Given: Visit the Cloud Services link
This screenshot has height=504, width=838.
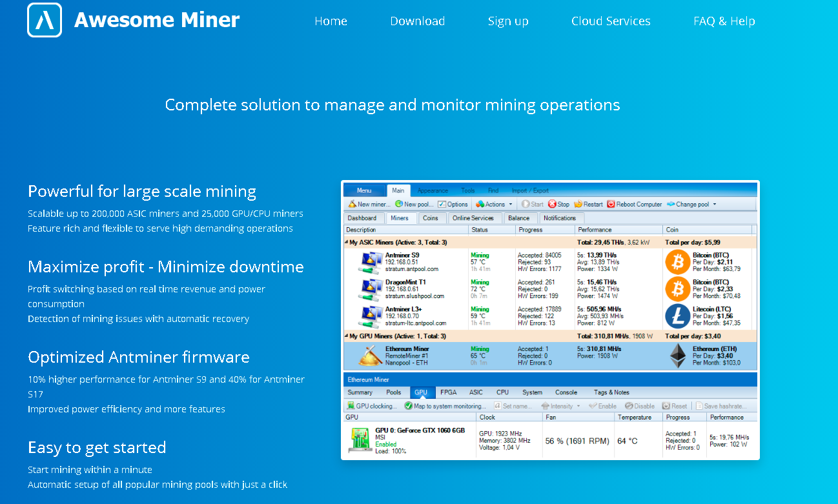Looking at the screenshot, I should (x=611, y=21).
